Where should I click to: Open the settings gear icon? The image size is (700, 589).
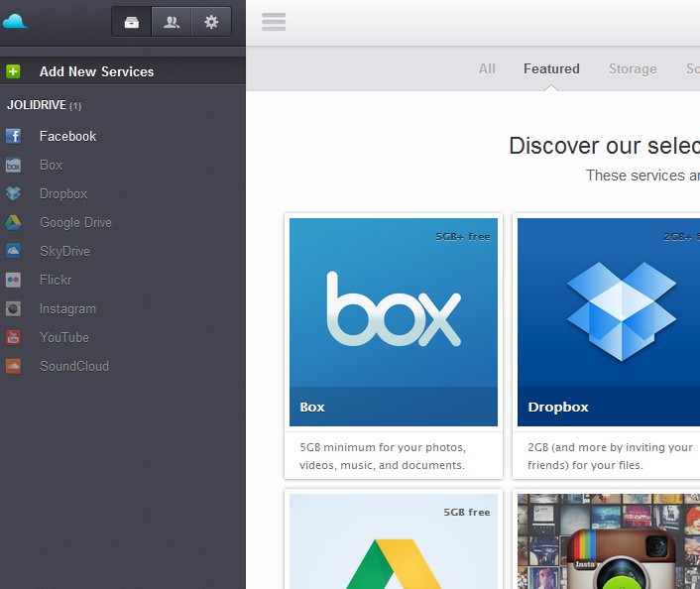[x=211, y=22]
